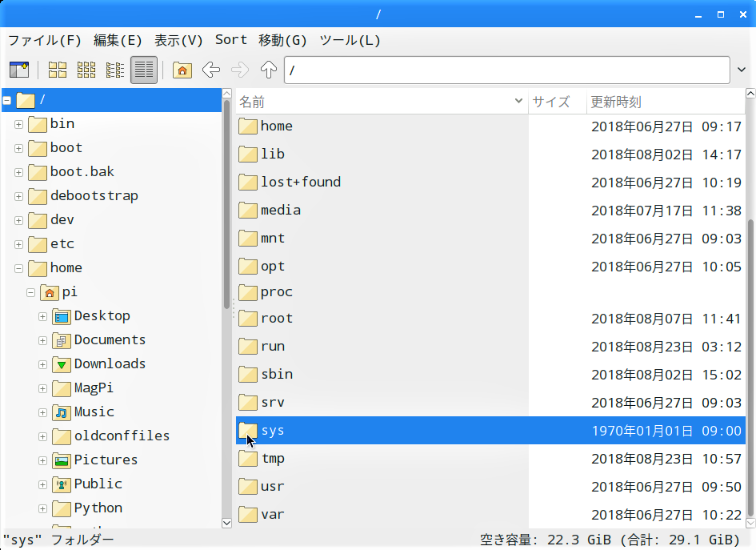Collapse the home tree node
Image resolution: width=756 pixels, height=550 pixels.
[x=19, y=268]
